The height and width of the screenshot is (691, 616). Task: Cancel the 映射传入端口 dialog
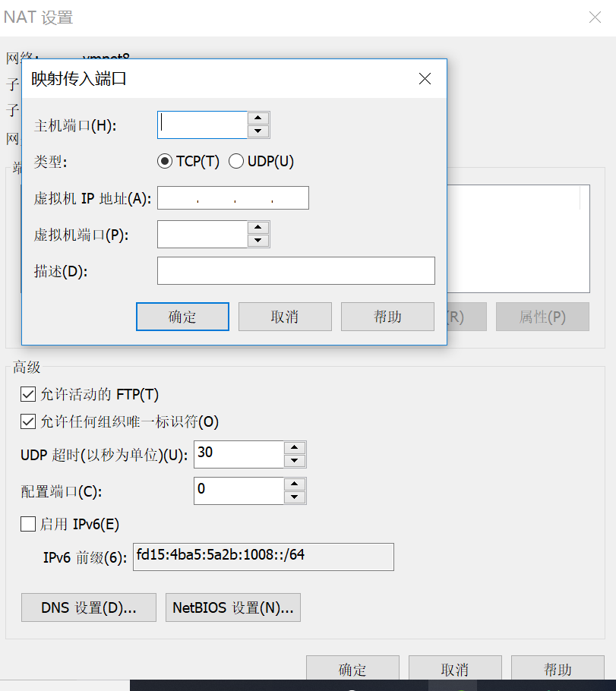click(285, 317)
